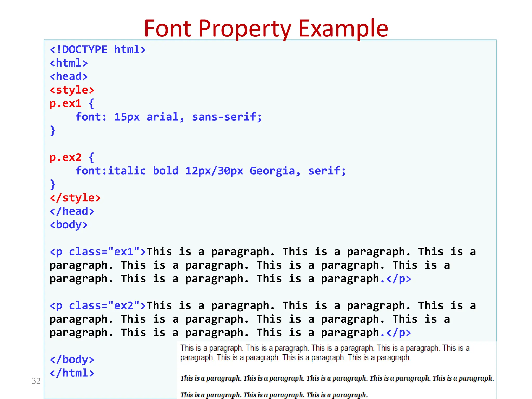Click the opening '<head>' tag line
This screenshot has width=532, height=399.
pyautogui.click(x=69, y=77)
